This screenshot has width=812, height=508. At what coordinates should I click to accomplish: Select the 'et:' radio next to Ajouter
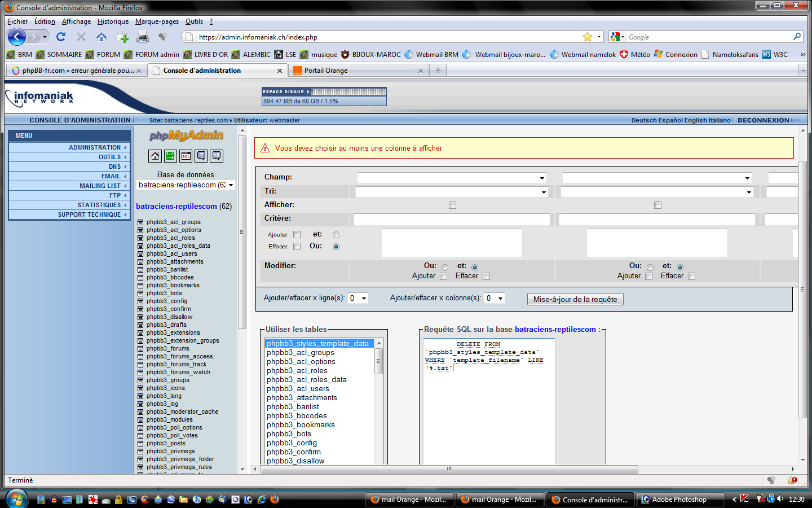point(336,235)
